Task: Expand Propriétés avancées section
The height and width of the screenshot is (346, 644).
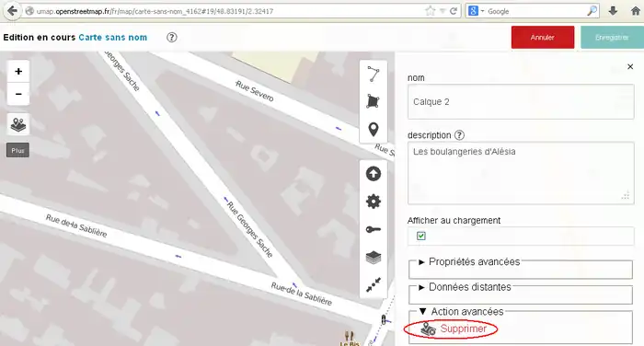Action: pyautogui.click(x=469, y=261)
